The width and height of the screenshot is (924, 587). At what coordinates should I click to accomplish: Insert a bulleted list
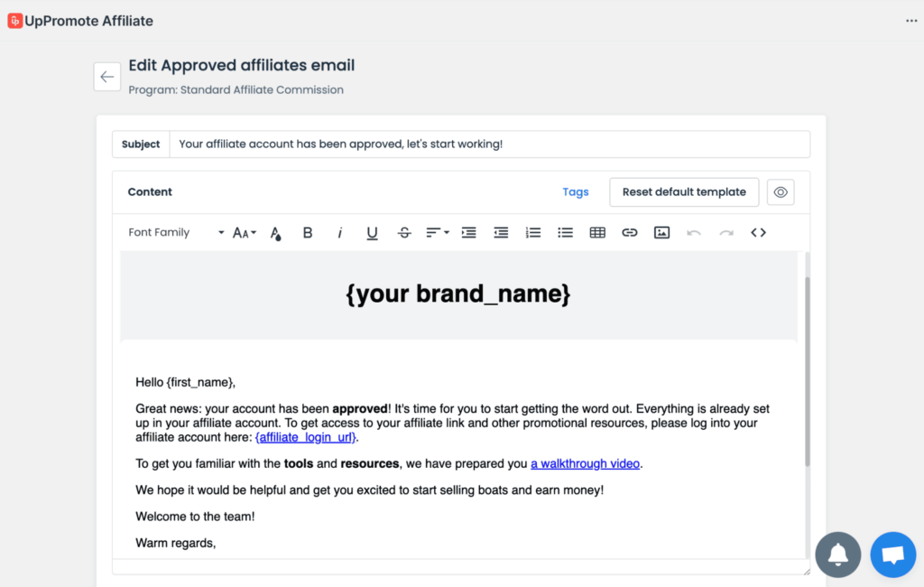coord(565,232)
